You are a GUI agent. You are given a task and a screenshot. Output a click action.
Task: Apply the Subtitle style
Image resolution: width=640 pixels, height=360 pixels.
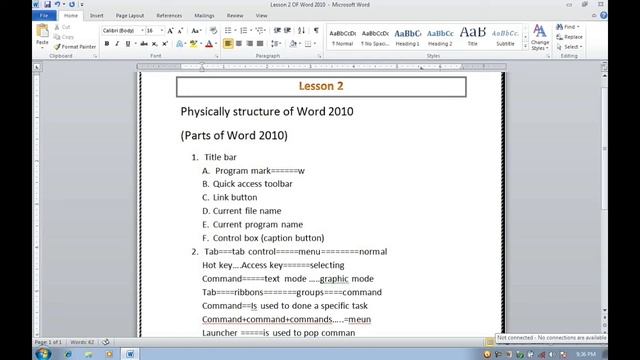(505, 37)
